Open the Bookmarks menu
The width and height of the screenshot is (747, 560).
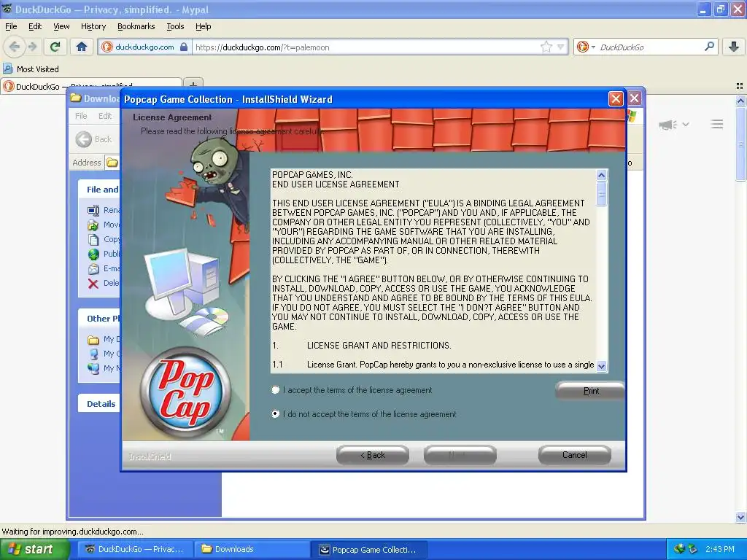coord(136,26)
